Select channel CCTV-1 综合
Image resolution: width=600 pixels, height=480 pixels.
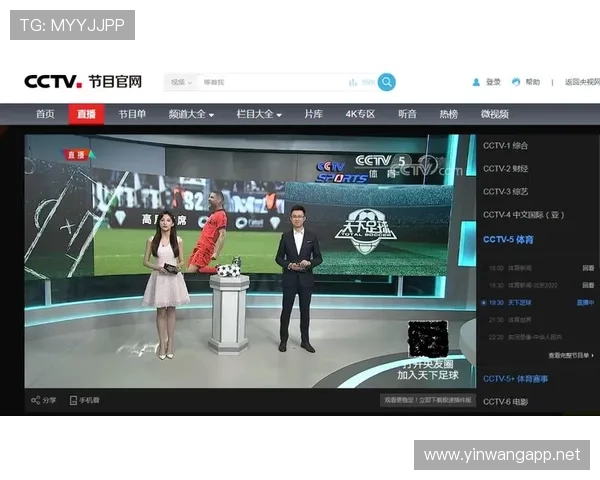[x=505, y=146]
